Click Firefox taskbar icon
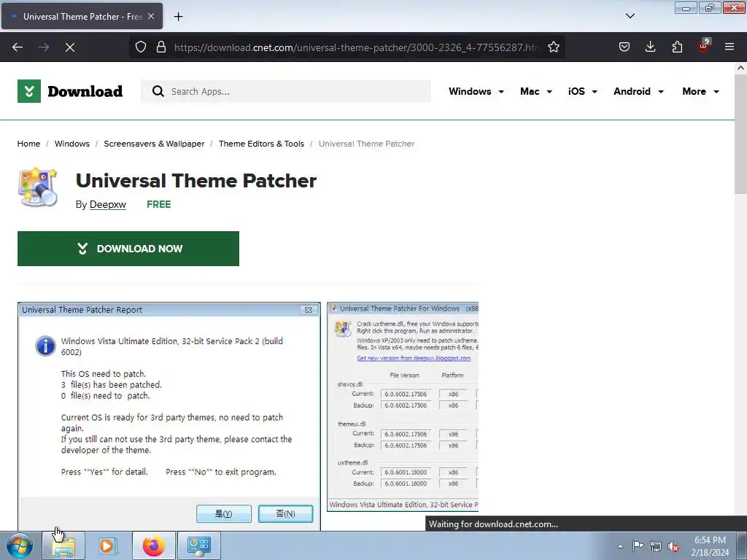The height and width of the screenshot is (560, 747). pyautogui.click(x=153, y=545)
